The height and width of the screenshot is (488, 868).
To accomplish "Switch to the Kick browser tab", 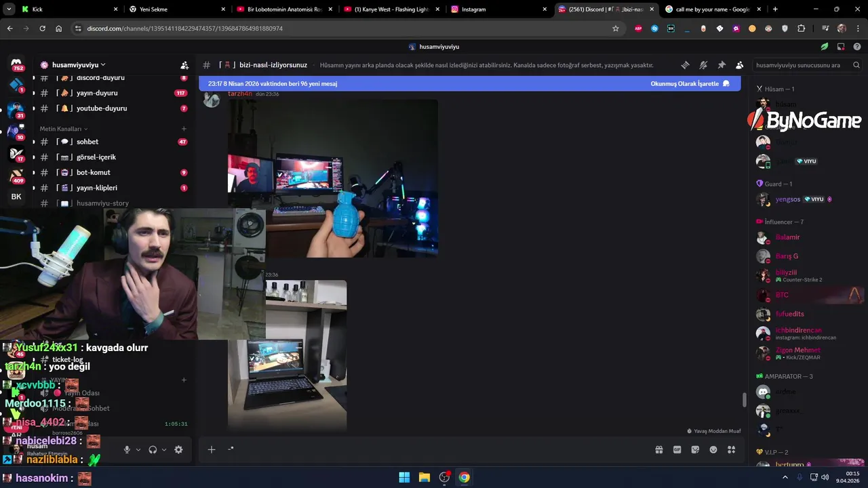I will point(68,9).
